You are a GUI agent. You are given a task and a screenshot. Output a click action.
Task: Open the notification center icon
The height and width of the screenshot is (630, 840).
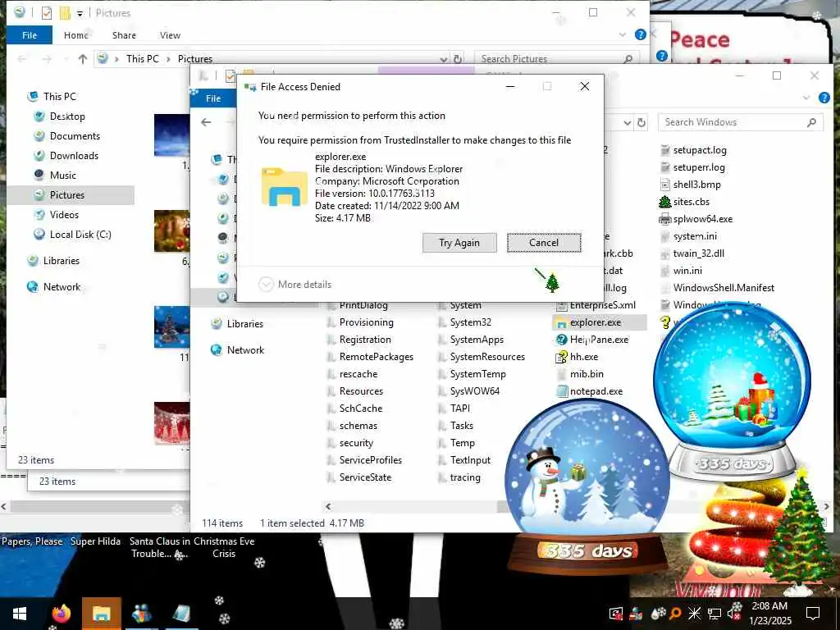pyautogui.click(x=813, y=614)
